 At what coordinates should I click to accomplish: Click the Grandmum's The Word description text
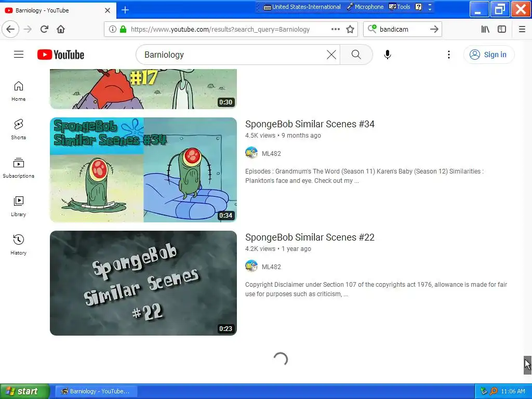click(x=364, y=176)
